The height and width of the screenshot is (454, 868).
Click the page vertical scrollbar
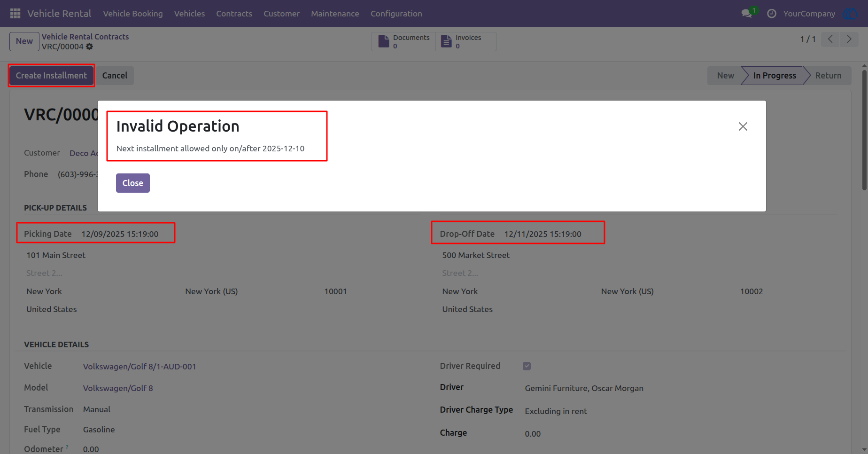tap(864, 130)
